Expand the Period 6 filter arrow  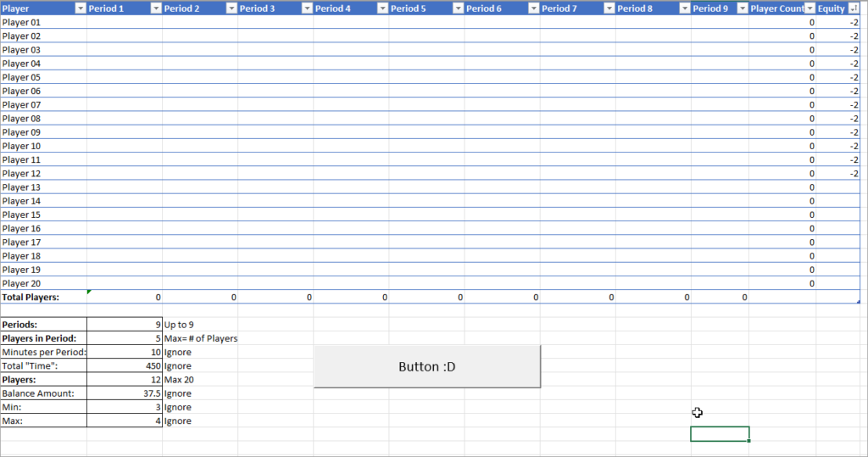tap(533, 8)
